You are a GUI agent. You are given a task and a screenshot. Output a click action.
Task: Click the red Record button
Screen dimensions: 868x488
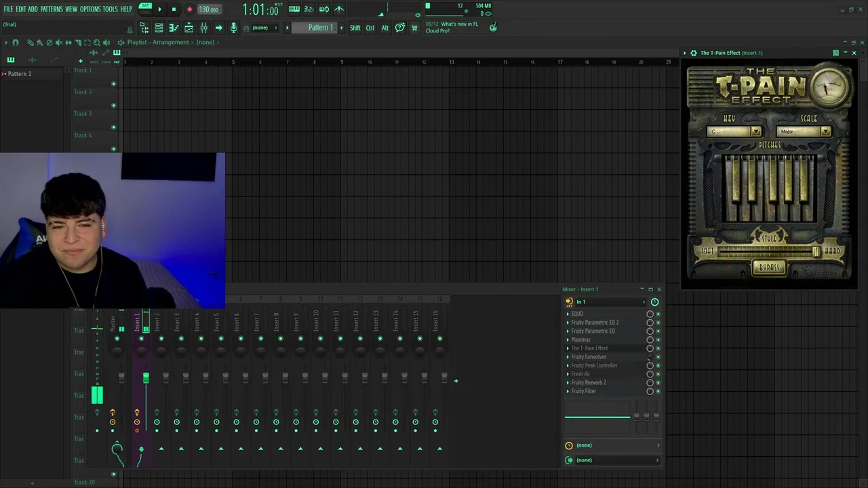(x=189, y=9)
